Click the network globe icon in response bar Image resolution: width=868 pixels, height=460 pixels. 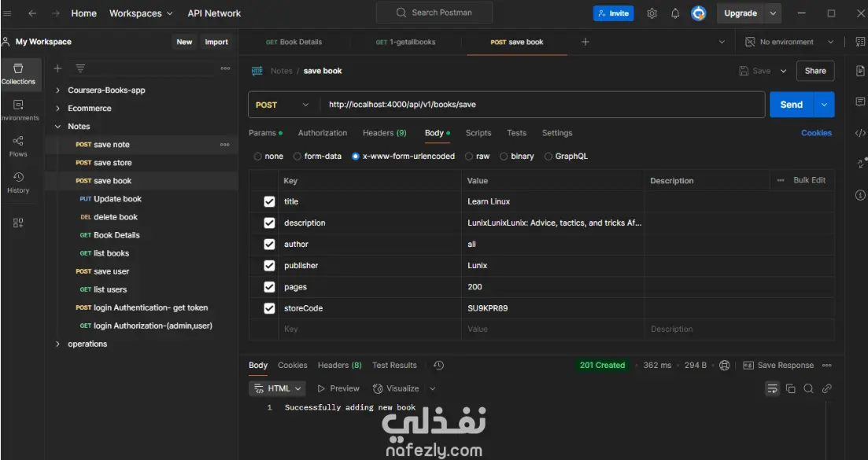(x=724, y=365)
